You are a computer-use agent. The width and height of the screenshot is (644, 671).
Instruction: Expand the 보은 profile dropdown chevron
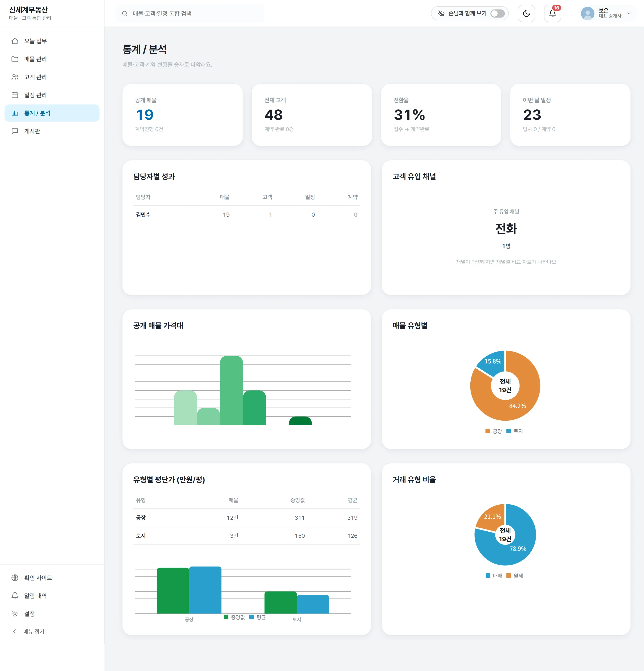(629, 13)
